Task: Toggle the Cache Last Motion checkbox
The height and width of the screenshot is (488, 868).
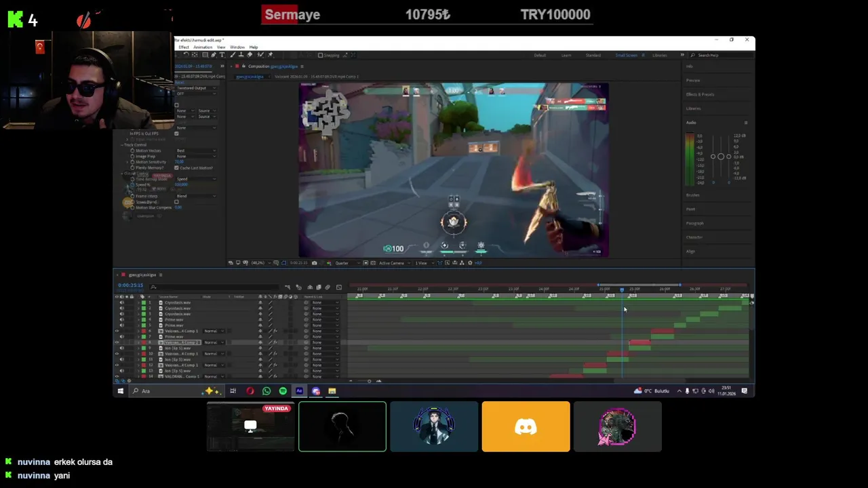Action: (176, 167)
